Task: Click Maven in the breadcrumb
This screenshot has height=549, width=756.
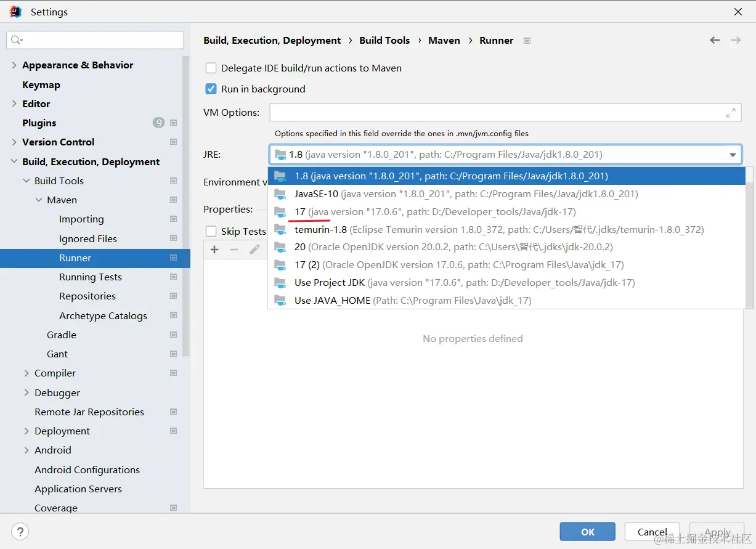Action: [x=444, y=40]
